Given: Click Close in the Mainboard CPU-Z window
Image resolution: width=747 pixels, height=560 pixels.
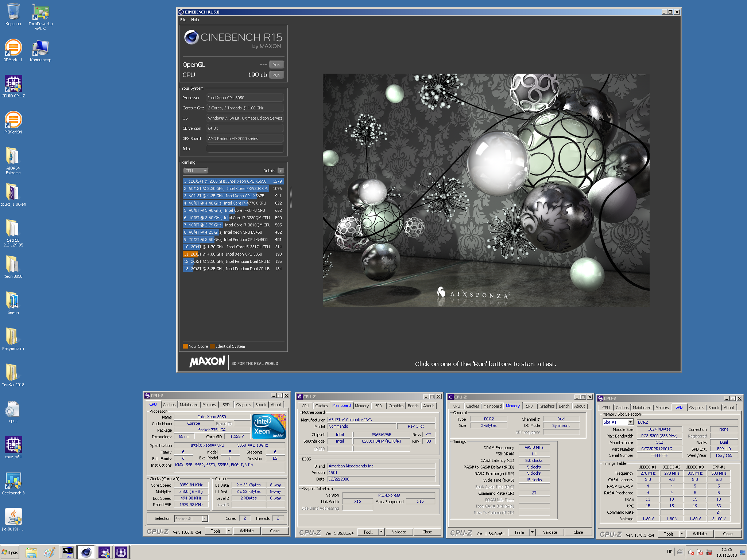Looking at the screenshot, I should (427, 532).
